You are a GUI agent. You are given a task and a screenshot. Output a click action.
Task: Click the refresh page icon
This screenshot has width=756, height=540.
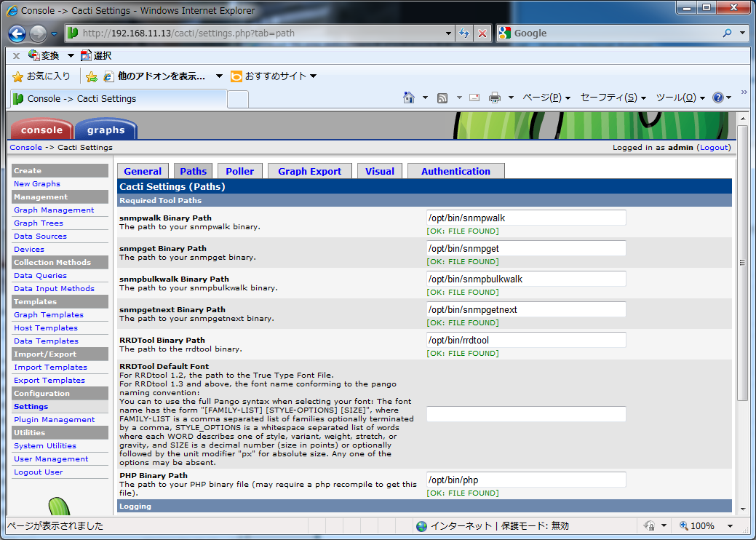464,33
